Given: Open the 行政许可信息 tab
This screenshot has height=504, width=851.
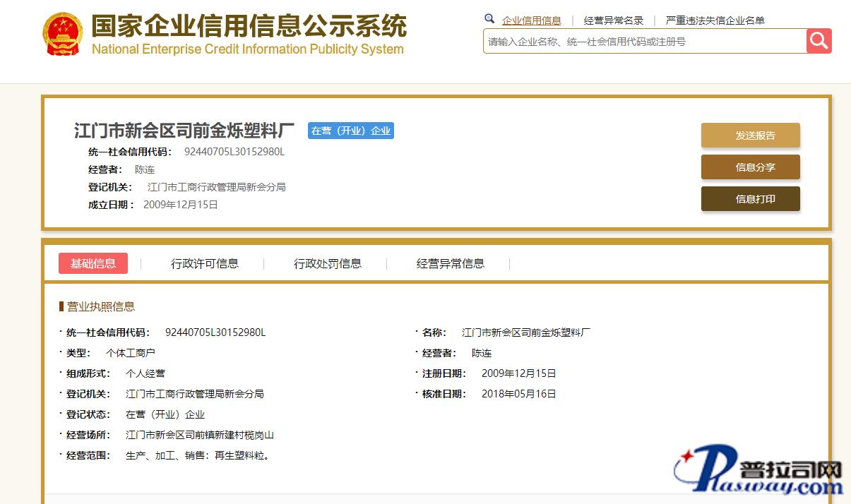Looking at the screenshot, I should click(205, 263).
